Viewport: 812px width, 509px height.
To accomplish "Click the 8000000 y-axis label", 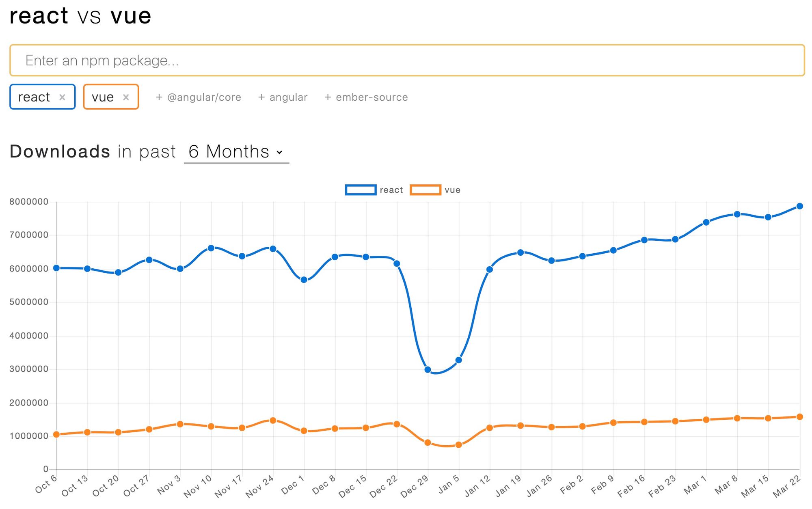I will 29,202.
